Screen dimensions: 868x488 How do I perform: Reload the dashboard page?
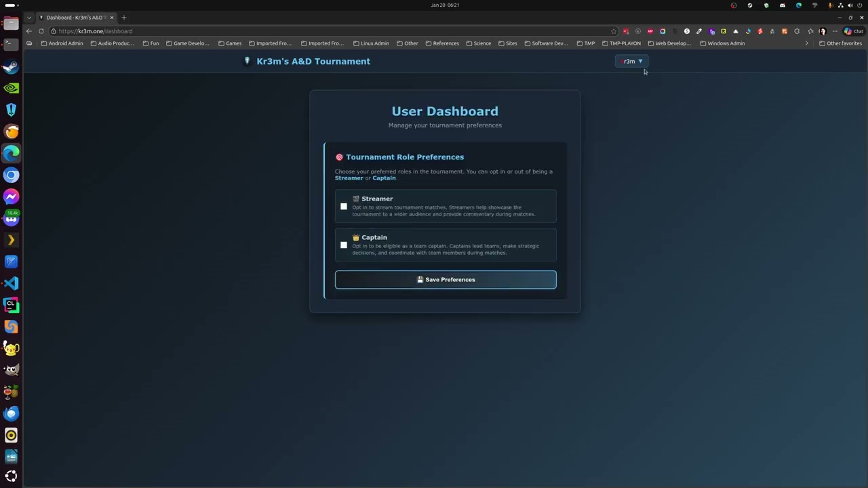coord(41,31)
